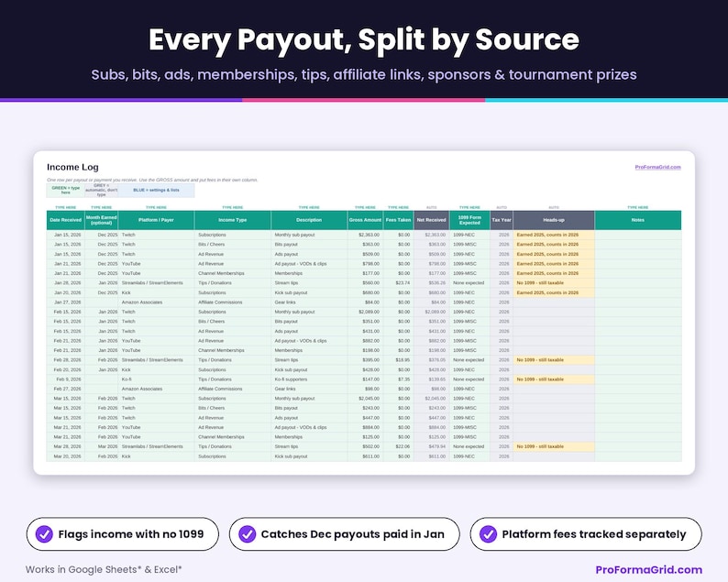
Task: Click the italic instructions line under Income Log
Action: point(152,180)
